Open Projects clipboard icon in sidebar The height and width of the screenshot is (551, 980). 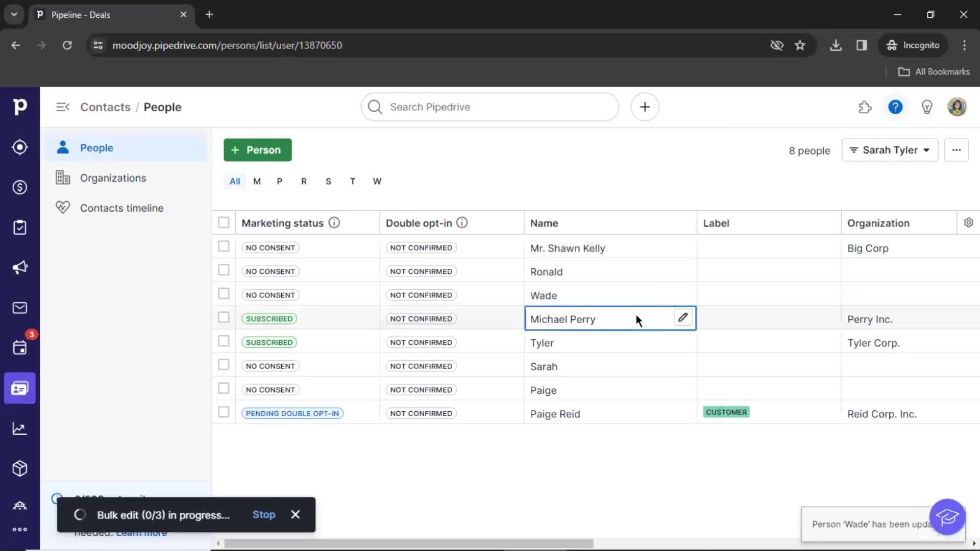pos(19,228)
